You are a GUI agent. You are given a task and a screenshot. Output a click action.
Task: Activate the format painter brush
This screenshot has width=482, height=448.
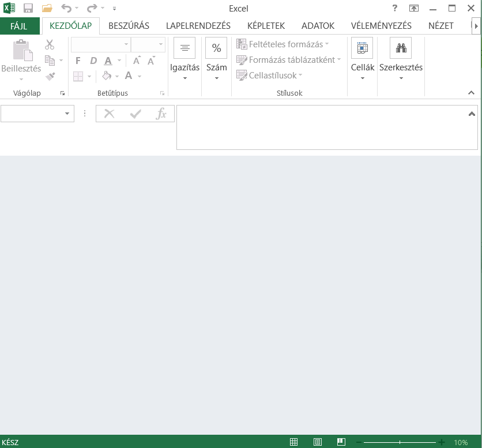click(x=50, y=76)
